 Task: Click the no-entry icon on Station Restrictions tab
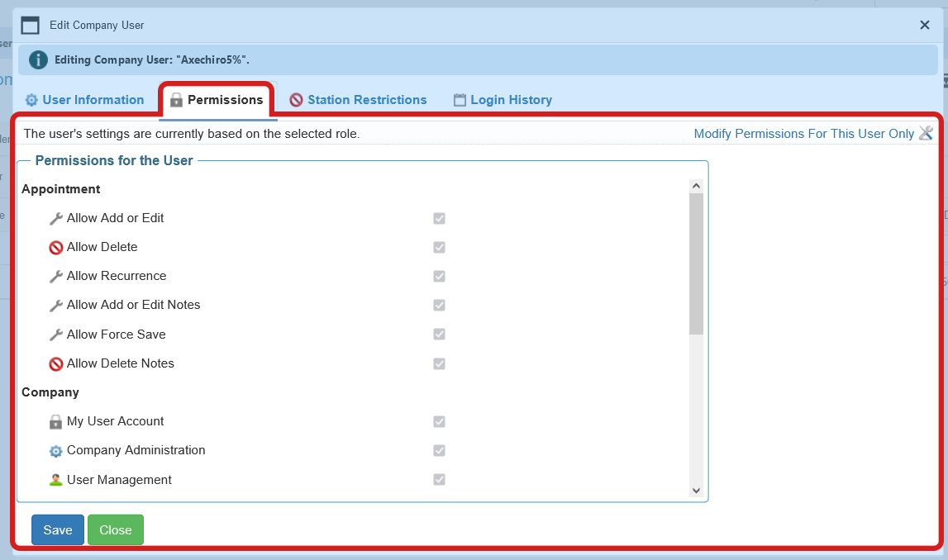point(296,99)
